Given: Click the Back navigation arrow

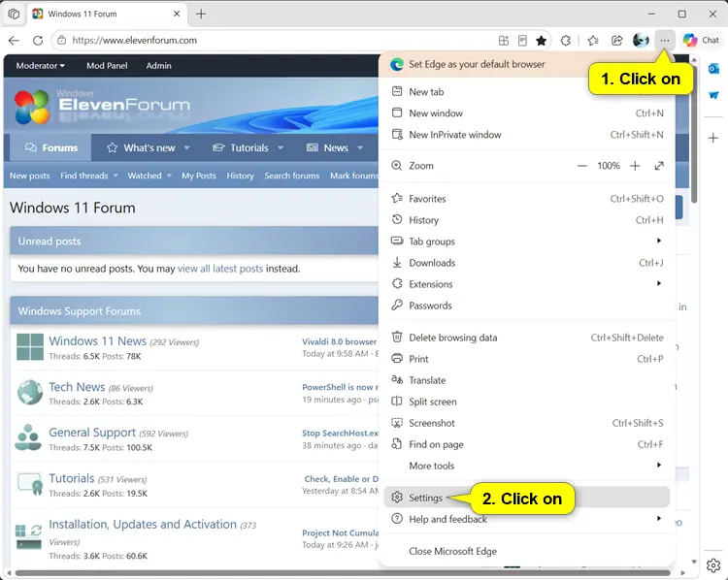Looking at the screenshot, I should 14,41.
